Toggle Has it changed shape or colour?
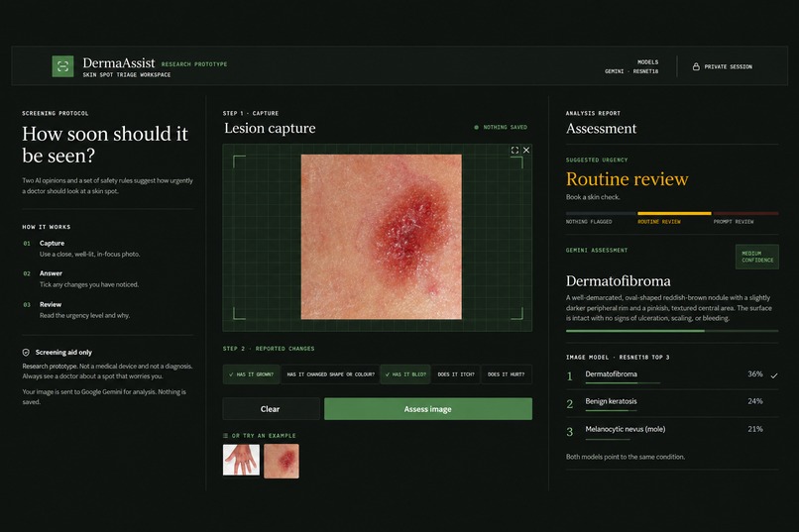 point(330,374)
